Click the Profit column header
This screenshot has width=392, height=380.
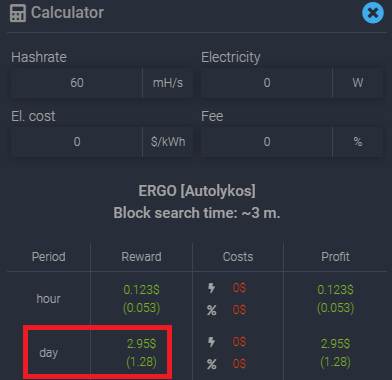(335, 257)
